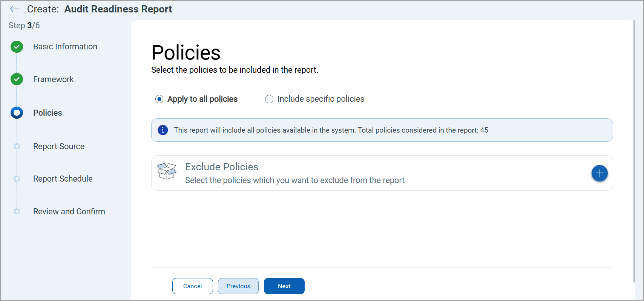Click the Report Schedule step dot
This screenshot has width=644, height=301.
(17, 179)
